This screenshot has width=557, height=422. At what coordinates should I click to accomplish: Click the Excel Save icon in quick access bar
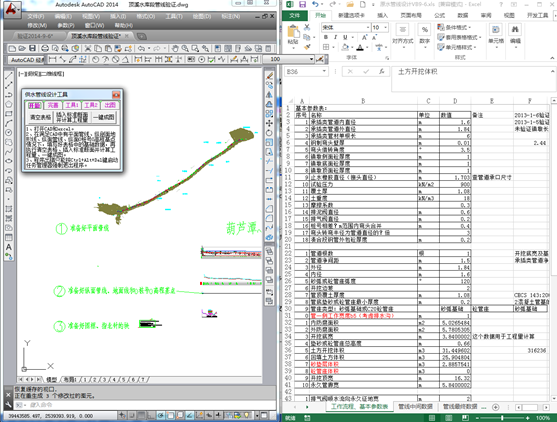coord(302,5)
